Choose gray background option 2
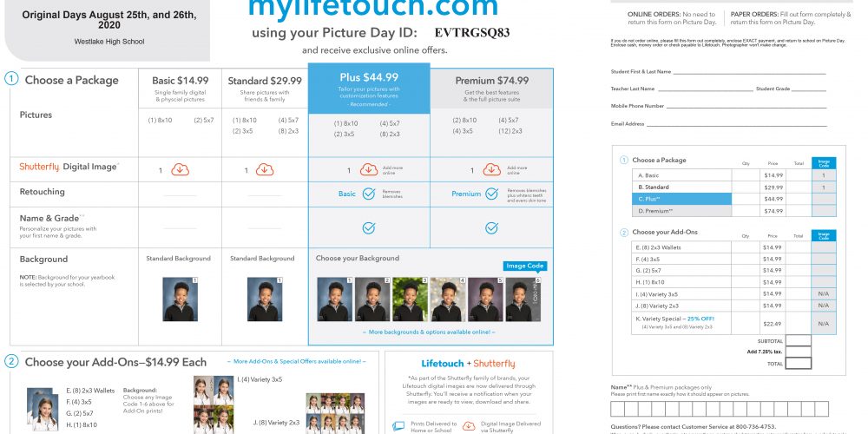This screenshot has width=868, height=434. pyautogui.click(x=372, y=299)
